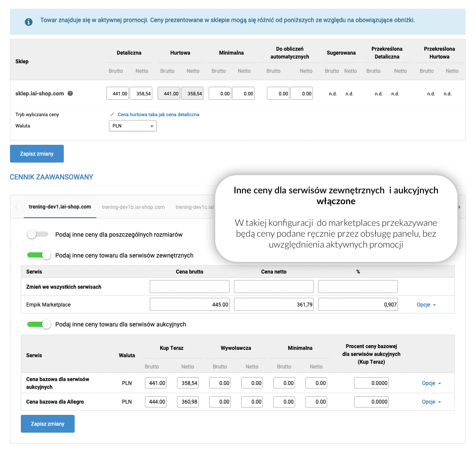Expand Opcje for auction services base price
This screenshot has height=450, width=476.
click(x=431, y=383)
